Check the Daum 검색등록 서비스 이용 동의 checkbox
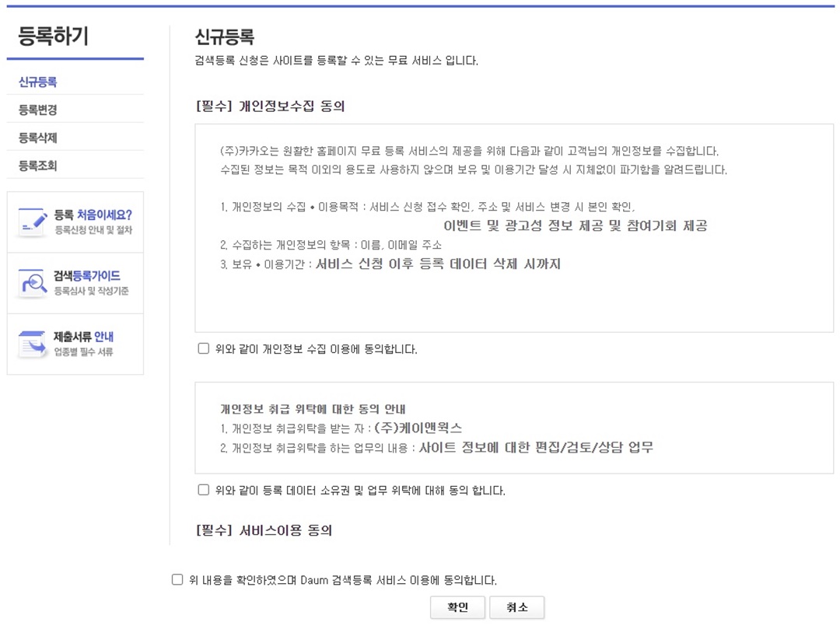This screenshot has height=629, width=840. [177, 578]
